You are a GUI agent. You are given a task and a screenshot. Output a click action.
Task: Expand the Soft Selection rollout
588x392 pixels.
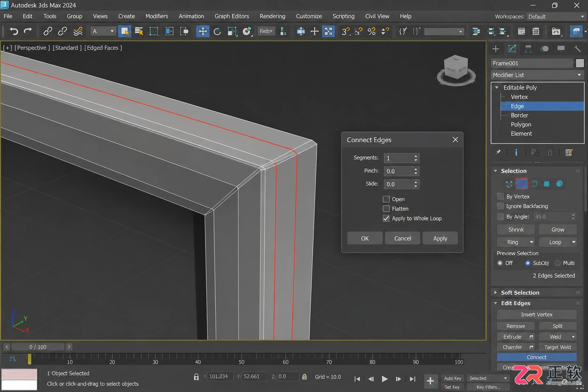click(x=495, y=293)
